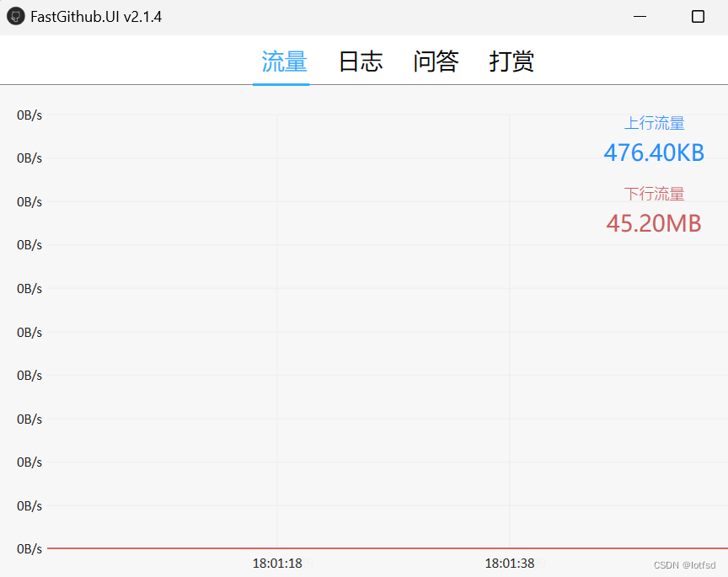
Task: Minimize the FastGithub window
Action: coord(640,16)
